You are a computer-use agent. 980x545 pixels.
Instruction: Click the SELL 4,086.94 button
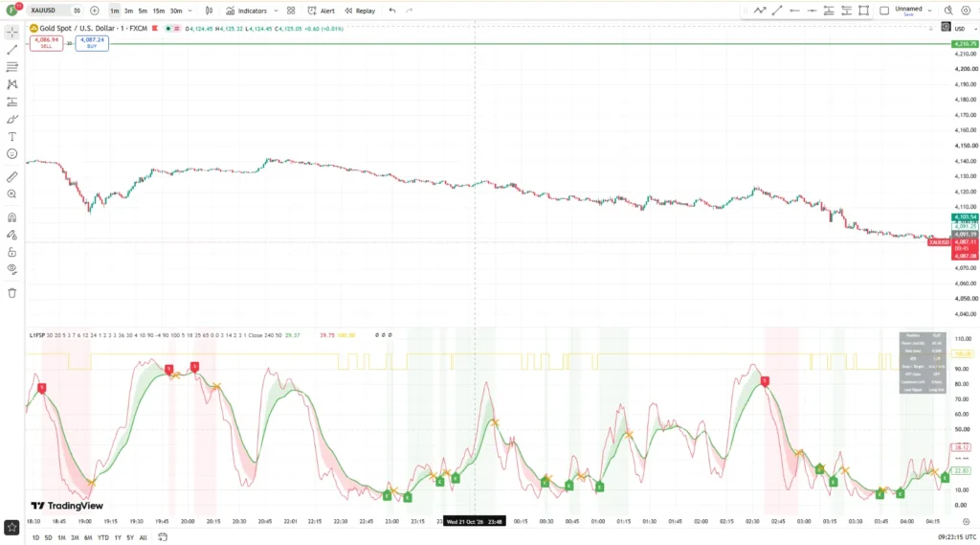point(46,42)
